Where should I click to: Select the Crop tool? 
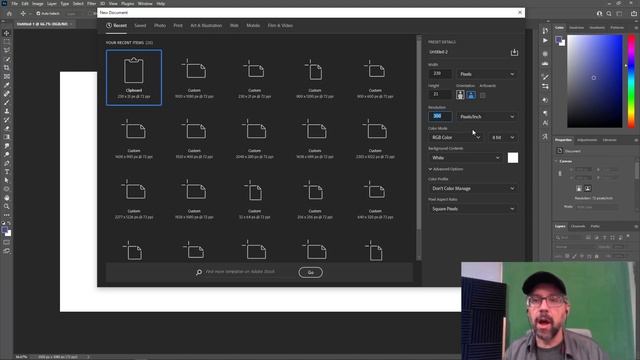[7, 68]
